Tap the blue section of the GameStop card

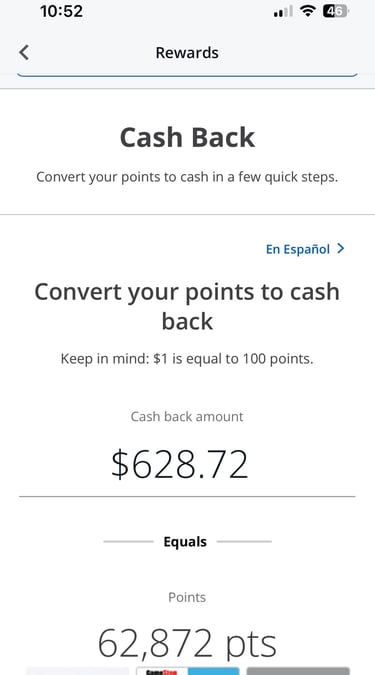point(214,671)
